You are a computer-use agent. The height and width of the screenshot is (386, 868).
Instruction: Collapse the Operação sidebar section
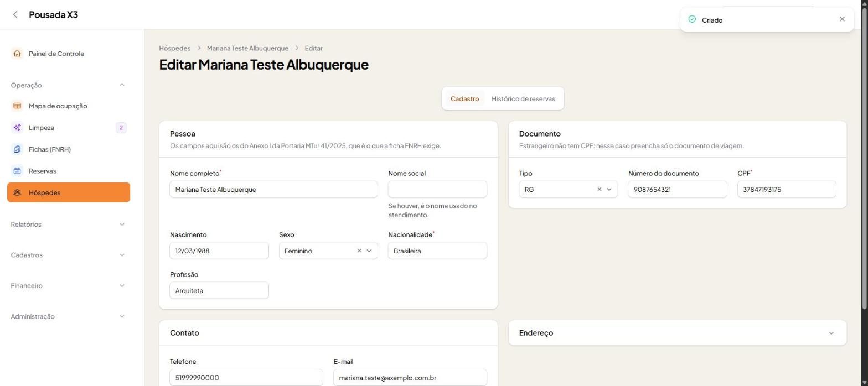tap(122, 85)
